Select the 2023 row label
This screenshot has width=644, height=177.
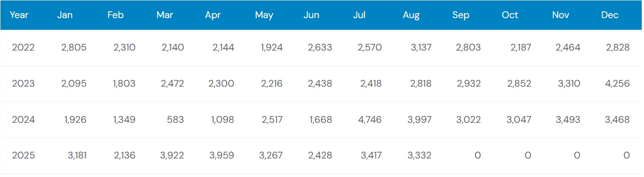23,84
